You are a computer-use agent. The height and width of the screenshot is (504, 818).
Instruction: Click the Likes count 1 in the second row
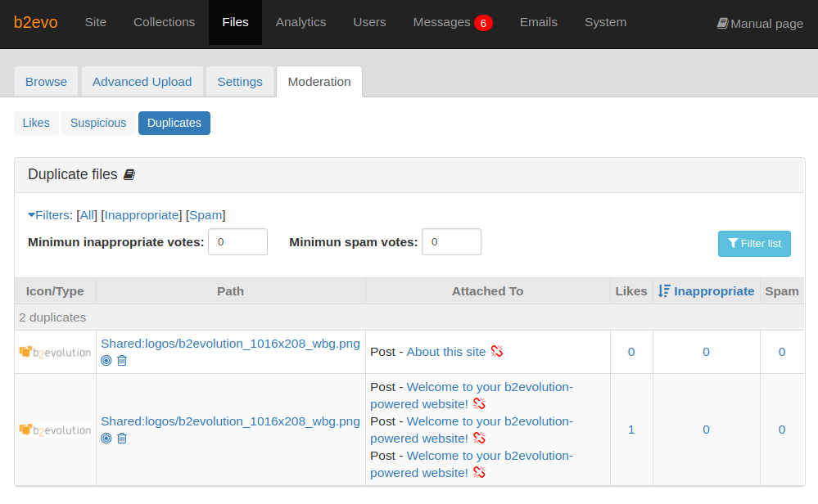tap(631, 430)
